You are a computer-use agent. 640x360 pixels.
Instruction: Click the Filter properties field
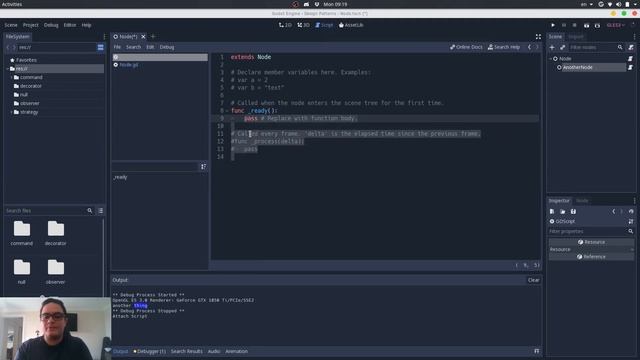click(588, 231)
